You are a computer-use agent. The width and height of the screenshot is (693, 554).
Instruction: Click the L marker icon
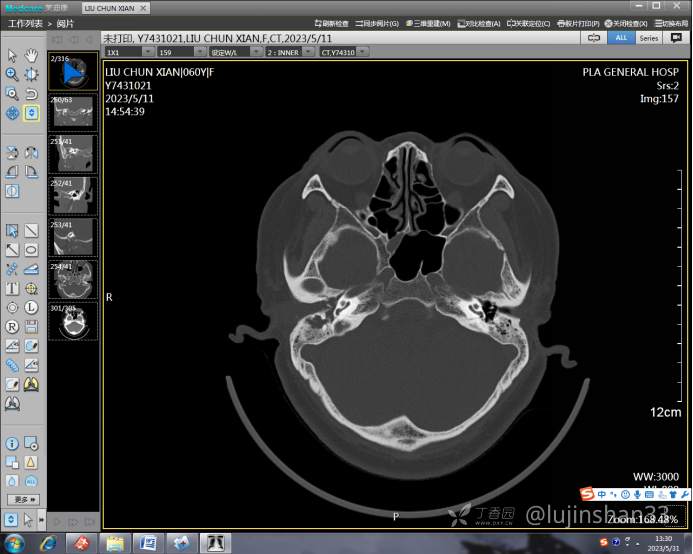(31, 308)
